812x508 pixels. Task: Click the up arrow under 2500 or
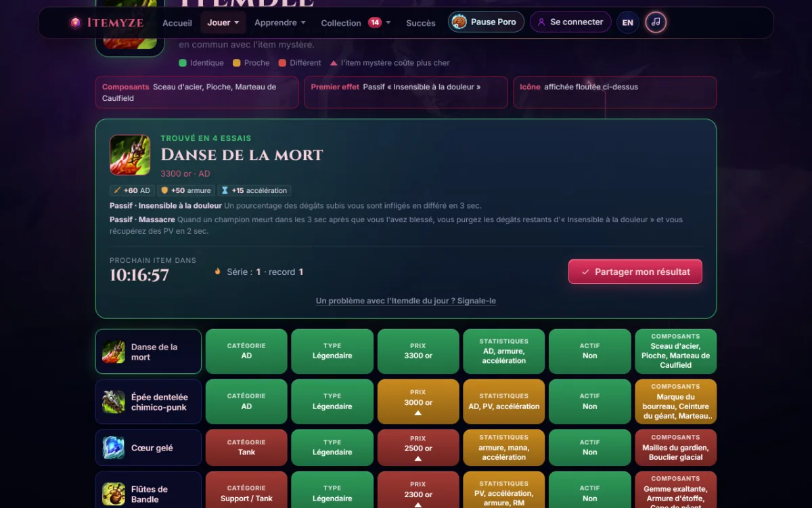[x=418, y=459]
